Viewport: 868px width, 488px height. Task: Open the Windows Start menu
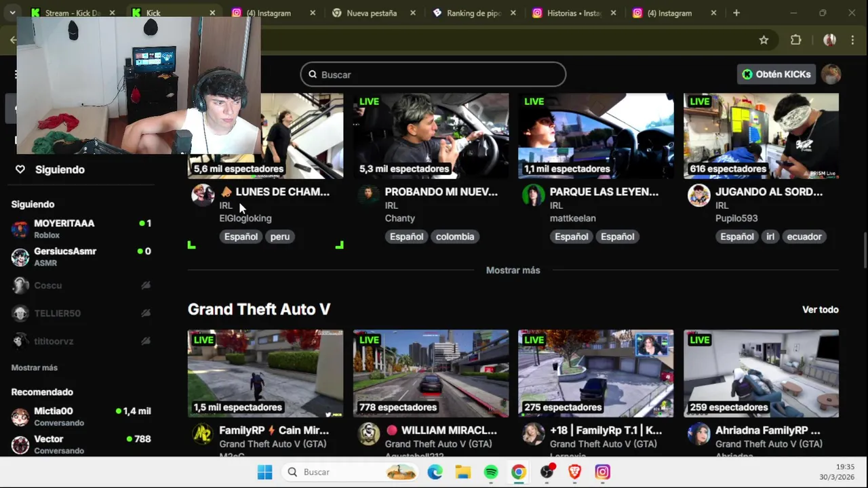pos(265,472)
